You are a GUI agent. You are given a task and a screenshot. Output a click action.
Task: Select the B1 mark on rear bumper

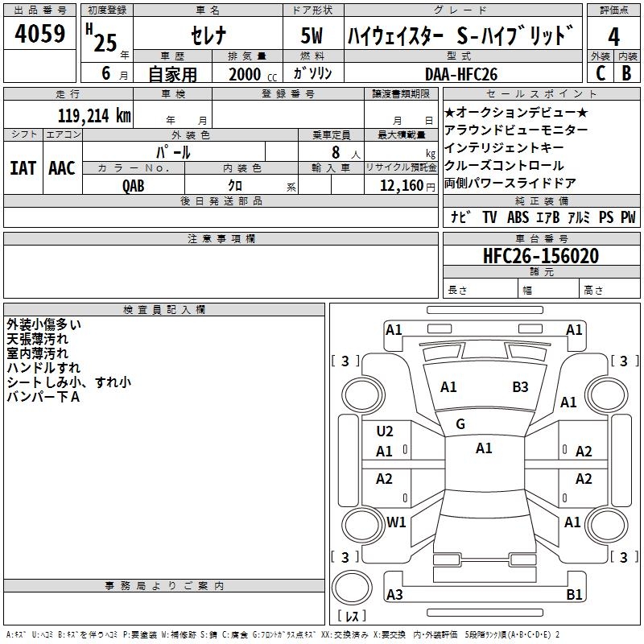574,595
